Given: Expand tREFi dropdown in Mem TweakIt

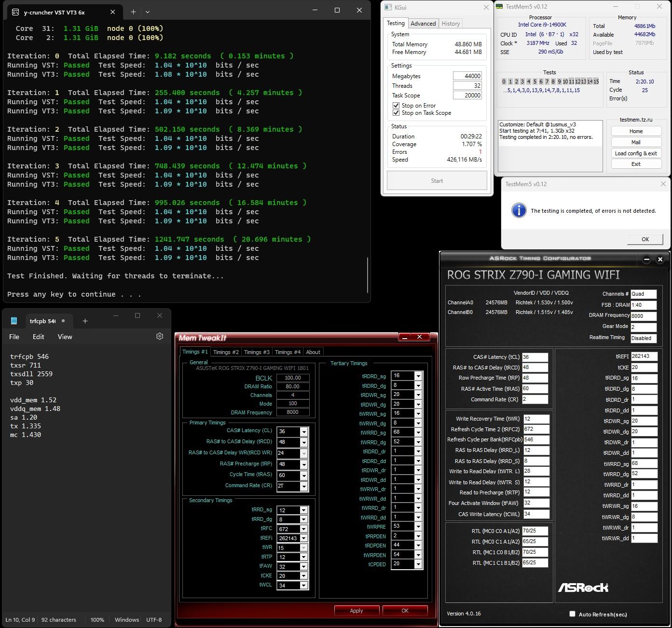Looking at the screenshot, I should click(303, 538).
